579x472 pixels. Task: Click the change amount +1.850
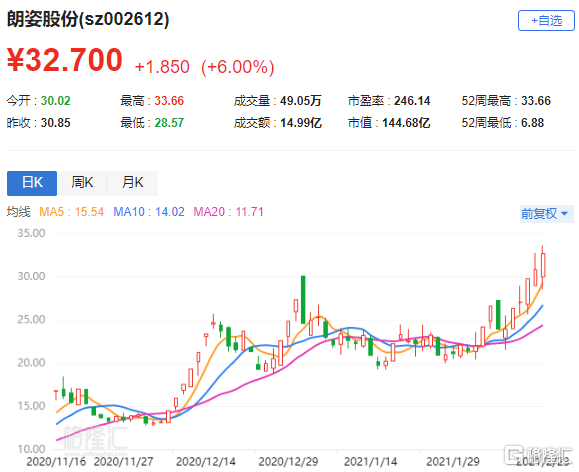pos(162,67)
